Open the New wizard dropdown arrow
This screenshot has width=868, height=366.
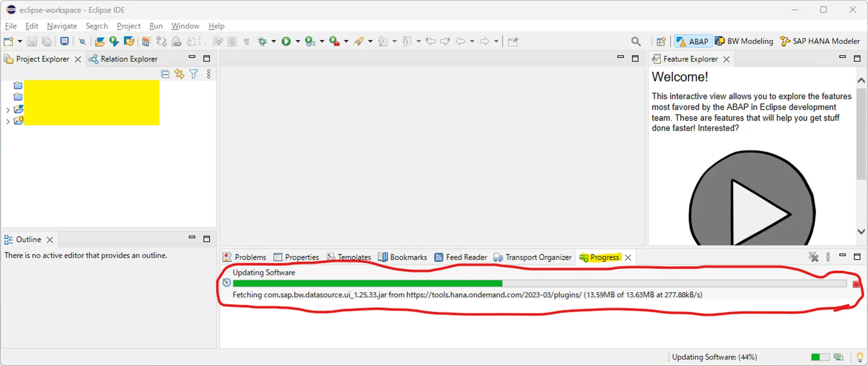coord(20,41)
